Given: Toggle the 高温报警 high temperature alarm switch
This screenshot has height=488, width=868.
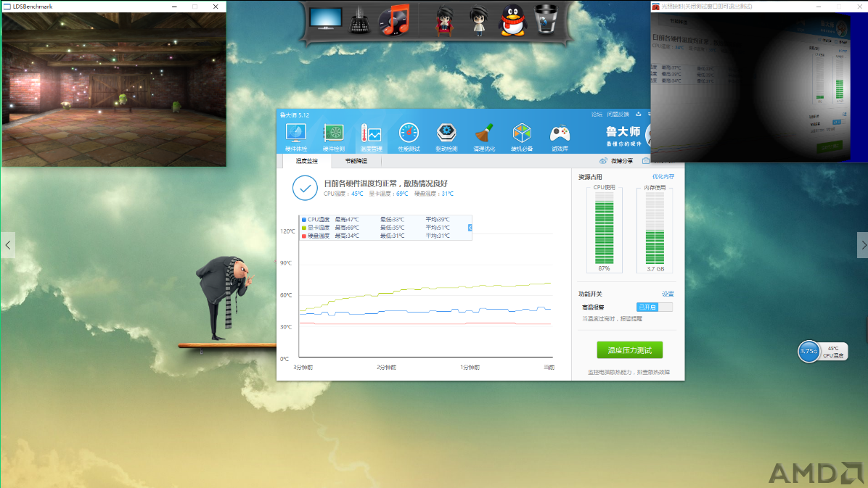Looking at the screenshot, I should (x=655, y=307).
